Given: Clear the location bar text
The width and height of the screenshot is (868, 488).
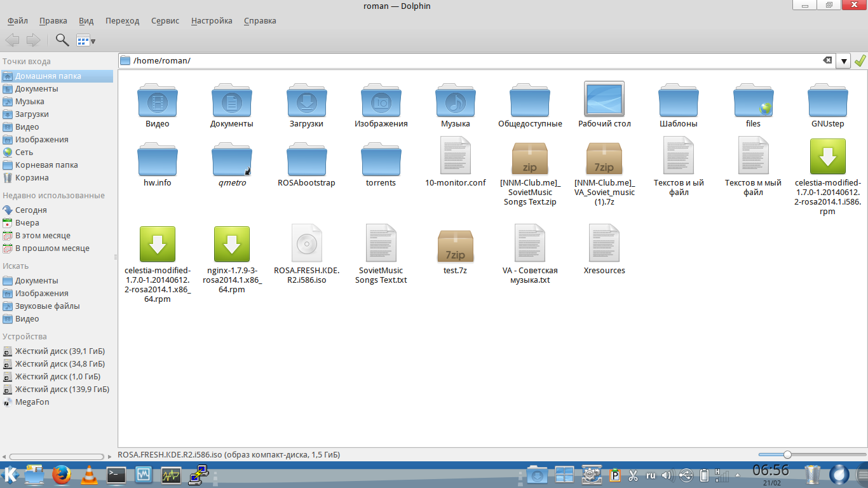Looking at the screenshot, I should 827,60.
